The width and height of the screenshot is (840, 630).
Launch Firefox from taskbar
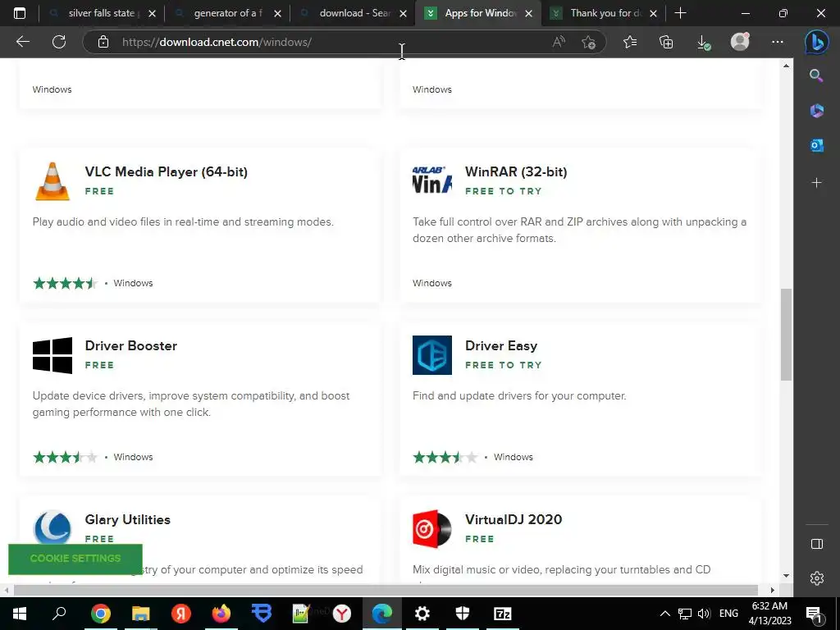221,614
